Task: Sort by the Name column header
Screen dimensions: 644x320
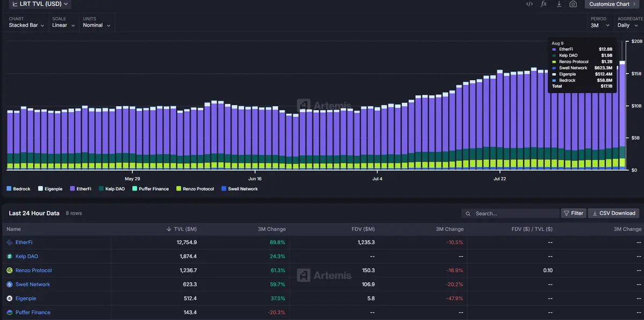Action: 13,229
